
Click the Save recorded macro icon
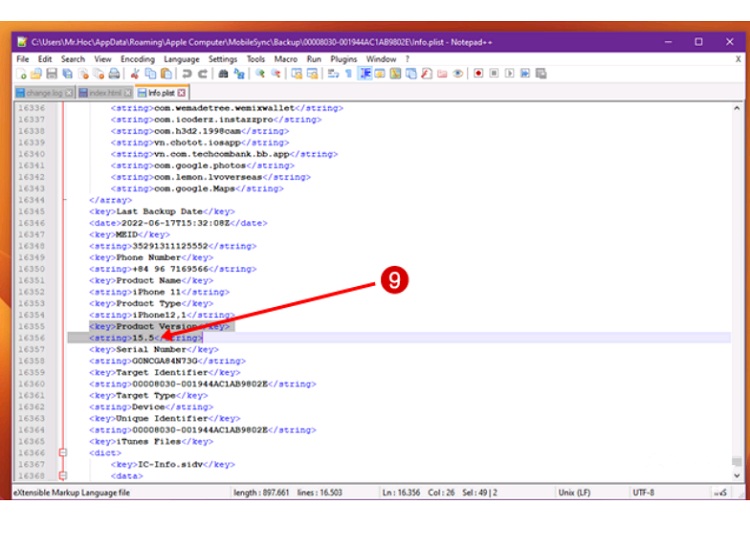tap(540, 74)
